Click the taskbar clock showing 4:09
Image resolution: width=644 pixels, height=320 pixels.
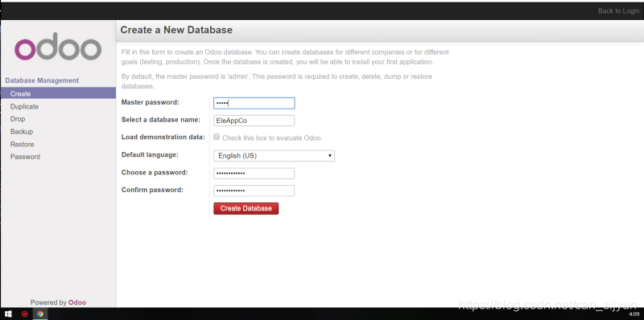point(634,314)
